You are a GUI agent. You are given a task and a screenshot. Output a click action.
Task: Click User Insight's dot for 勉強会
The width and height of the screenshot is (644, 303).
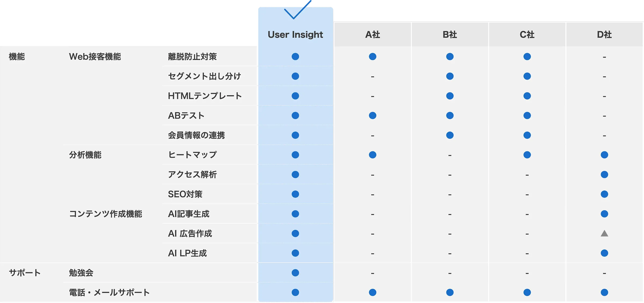[295, 273]
